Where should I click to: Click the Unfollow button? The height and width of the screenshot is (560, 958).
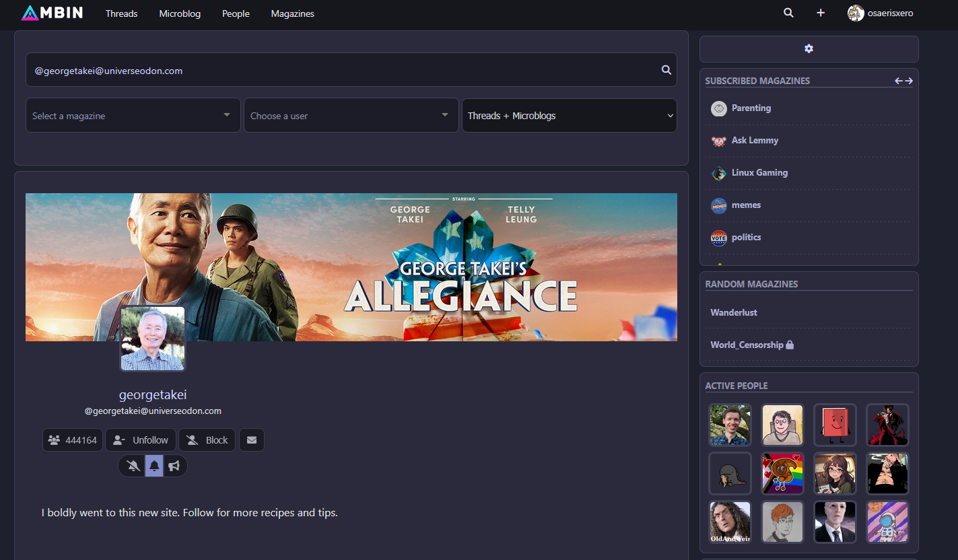point(141,440)
